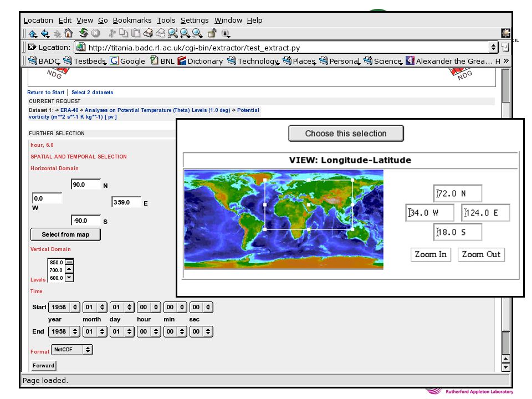Click the Find magnifier icon
This screenshot has height=399, width=532.
coord(173,33)
